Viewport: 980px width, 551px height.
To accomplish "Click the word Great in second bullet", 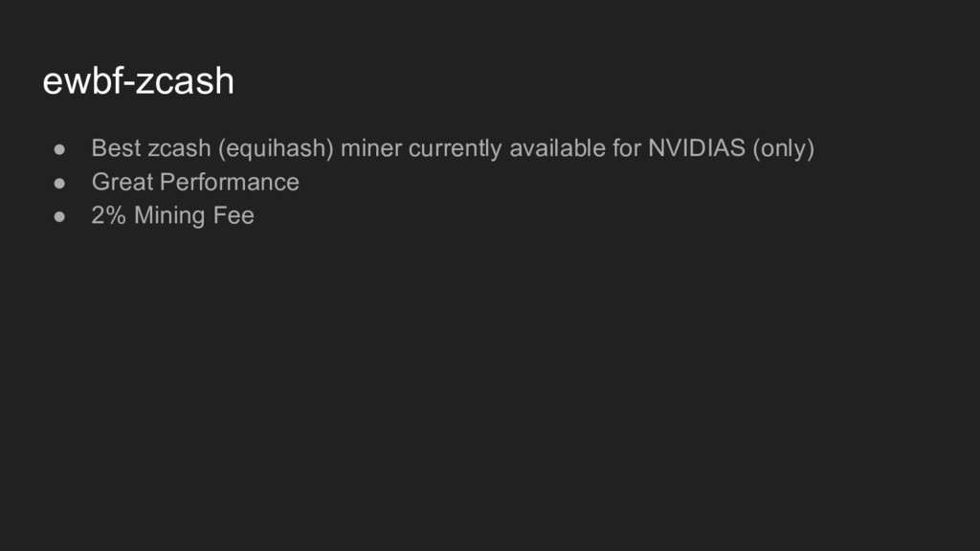I will [x=122, y=182].
